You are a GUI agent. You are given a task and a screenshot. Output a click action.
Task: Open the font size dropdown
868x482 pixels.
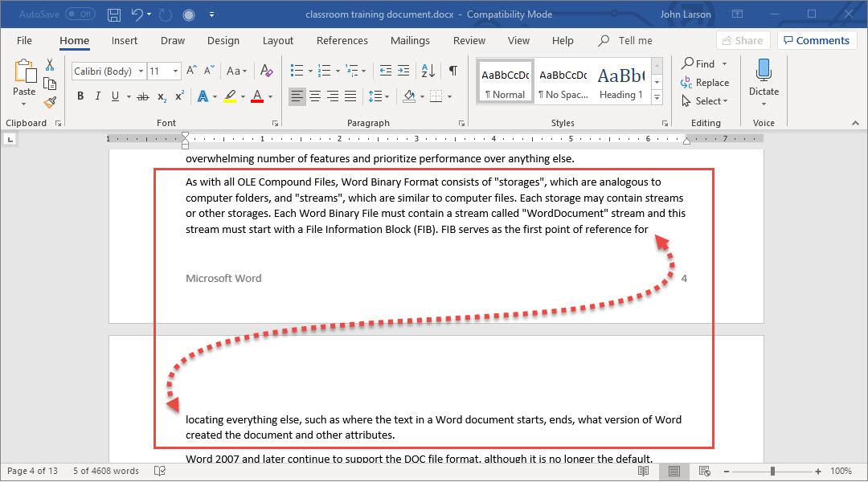[x=176, y=71]
